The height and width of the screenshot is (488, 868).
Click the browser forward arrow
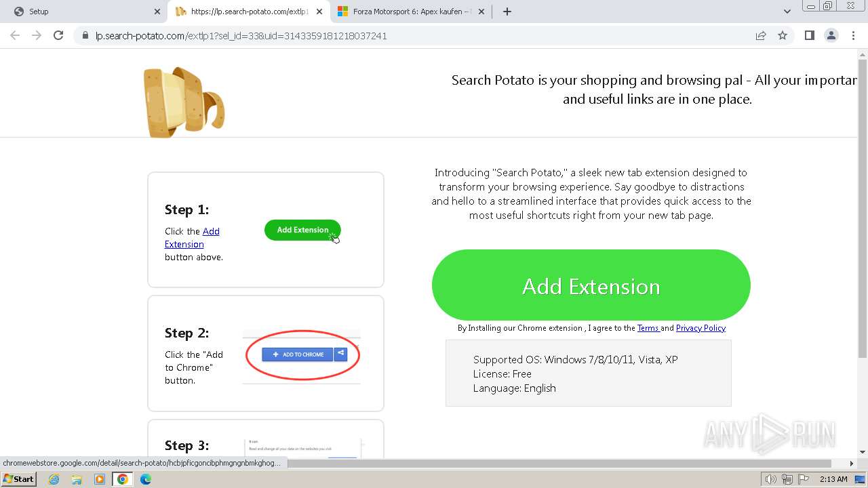coord(37,35)
